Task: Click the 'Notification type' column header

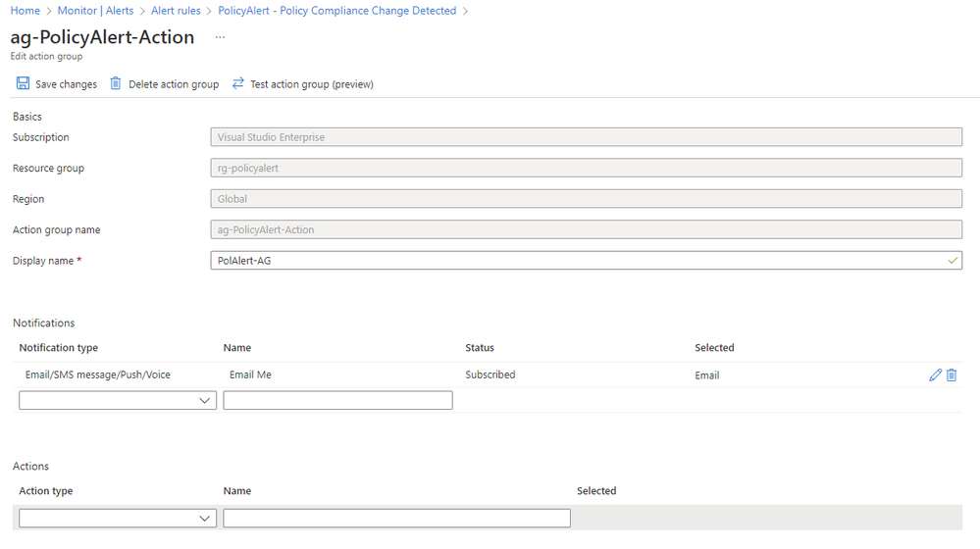Action: click(x=58, y=348)
